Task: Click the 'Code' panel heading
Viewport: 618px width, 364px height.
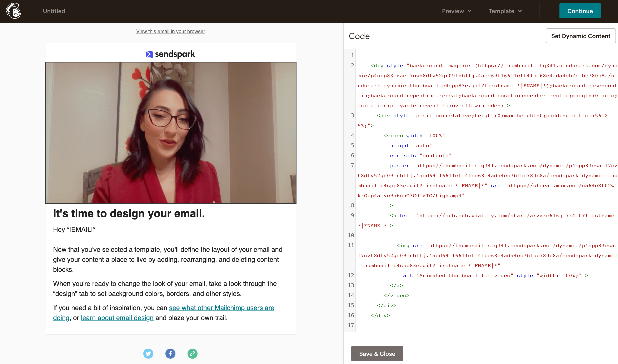Action: 359,36
